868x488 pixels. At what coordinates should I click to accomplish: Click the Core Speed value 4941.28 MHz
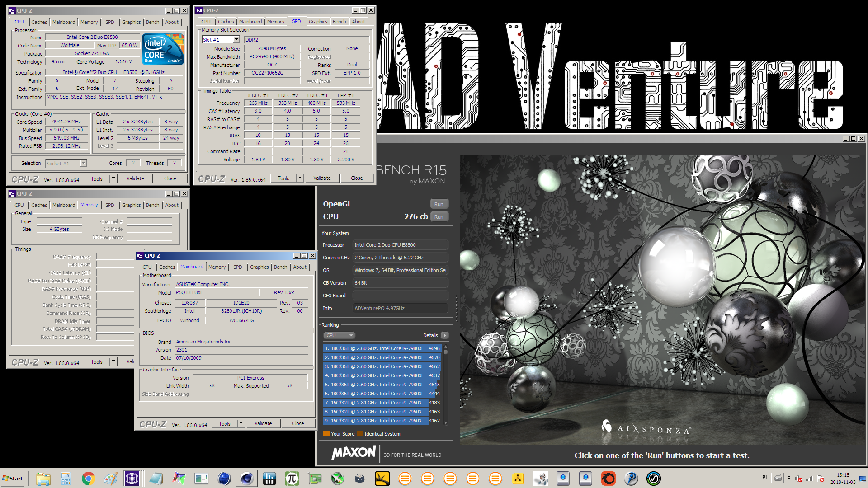pos(66,122)
